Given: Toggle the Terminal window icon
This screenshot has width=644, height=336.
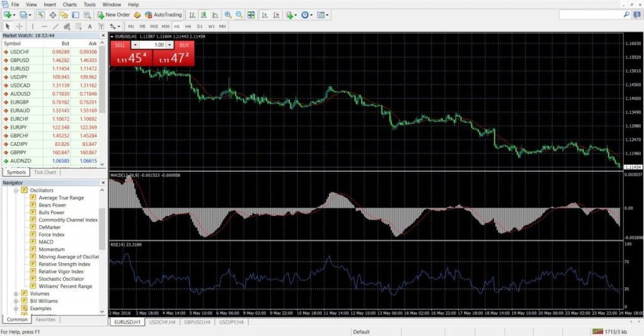Looking at the screenshot, I should coord(75,15).
